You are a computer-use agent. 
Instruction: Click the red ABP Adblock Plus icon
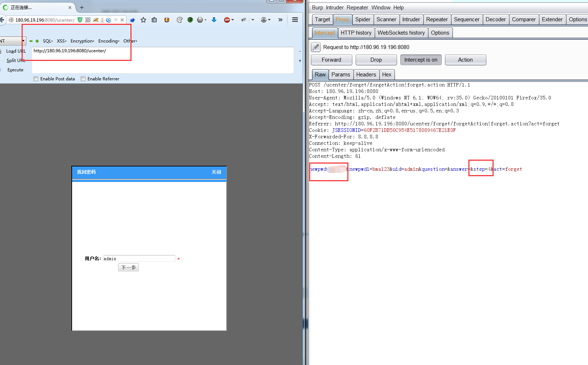coord(227,20)
